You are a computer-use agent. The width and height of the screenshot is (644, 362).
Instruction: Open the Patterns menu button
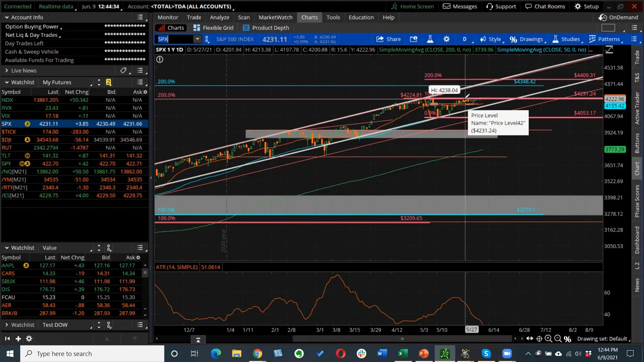tap(605, 39)
